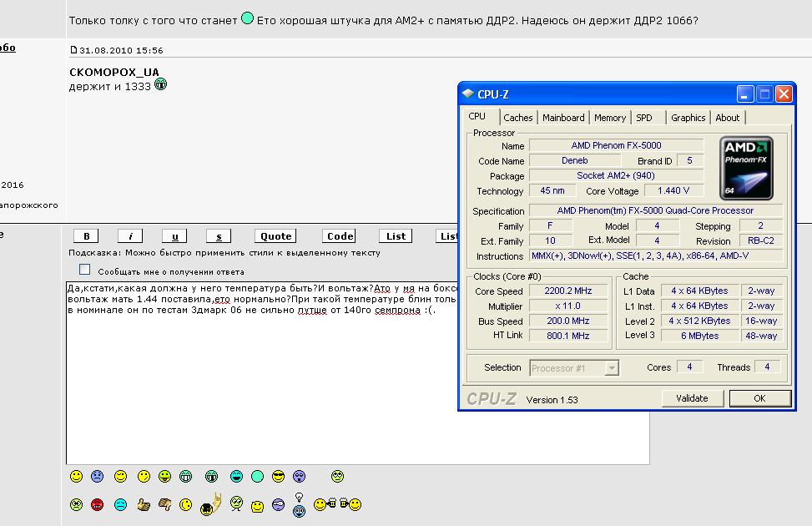Insert the lightbulb idea emoticon
This screenshot has height=526, width=812.
[300, 505]
